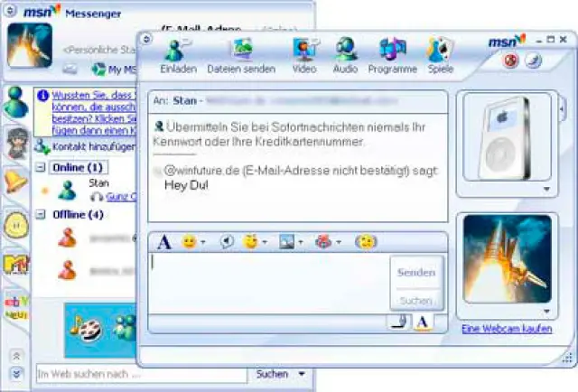Screen dimensions: 578x392
Task: Switch to handwriting input mode
Action: coord(400,322)
